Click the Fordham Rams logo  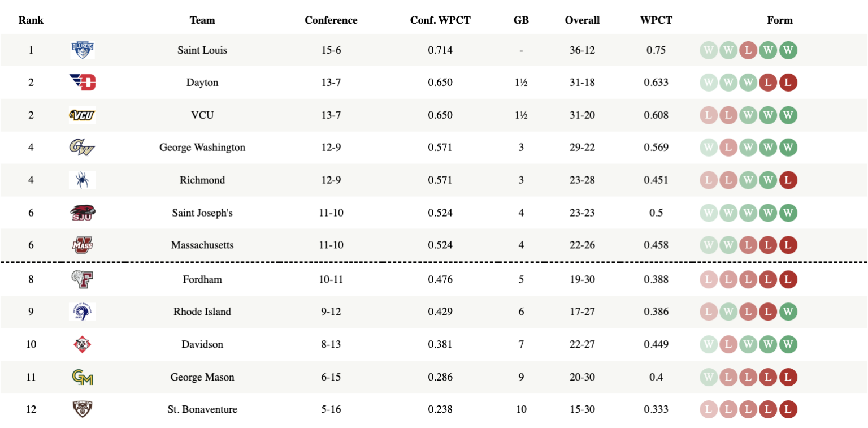pyautogui.click(x=83, y=279)
